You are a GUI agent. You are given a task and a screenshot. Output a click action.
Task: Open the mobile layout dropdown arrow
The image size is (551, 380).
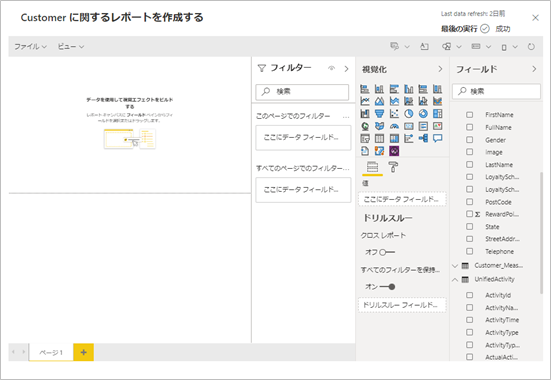pyautogui.click(x=515, y=46)
